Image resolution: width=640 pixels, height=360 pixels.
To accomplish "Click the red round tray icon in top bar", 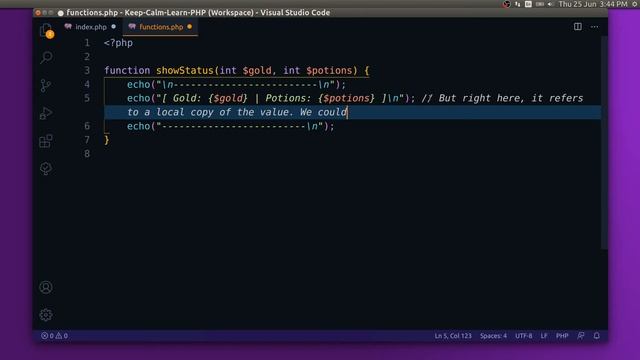I will point(507,4).
